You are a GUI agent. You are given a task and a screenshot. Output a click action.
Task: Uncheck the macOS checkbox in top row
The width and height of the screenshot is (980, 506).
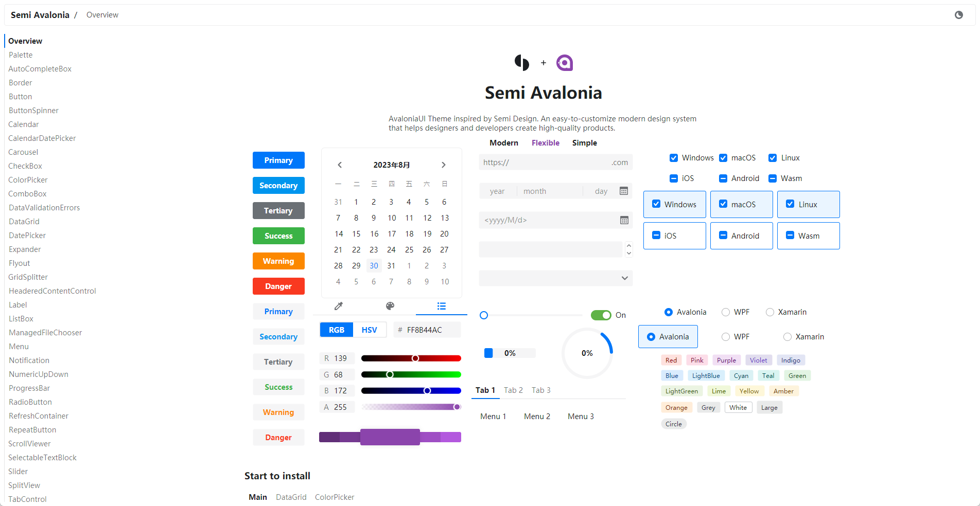[x=723, y=158]
